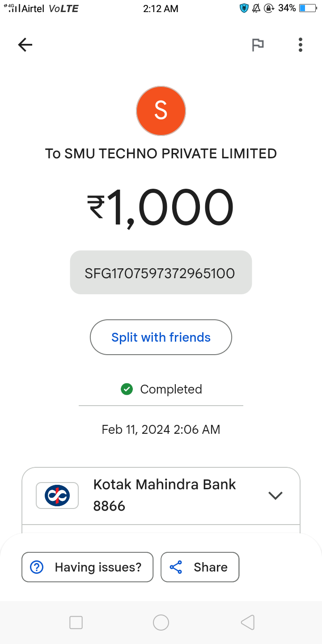
Task: Tap the Having issues? button
Action: coord(88,567)
